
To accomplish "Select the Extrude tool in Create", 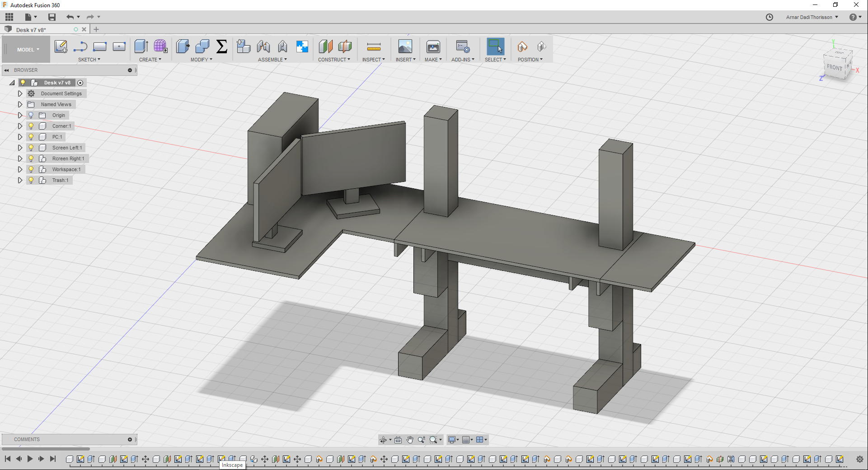I will pos(141,47).
